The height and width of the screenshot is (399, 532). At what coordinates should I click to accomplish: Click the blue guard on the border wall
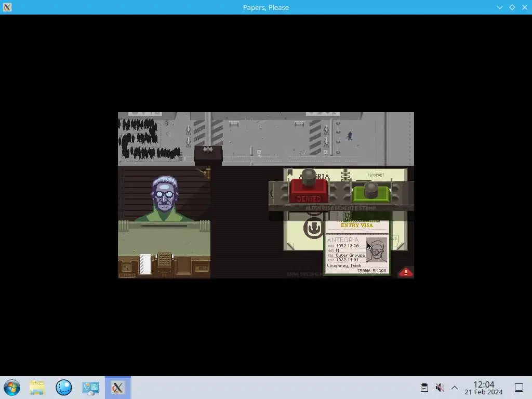[350, 136]
